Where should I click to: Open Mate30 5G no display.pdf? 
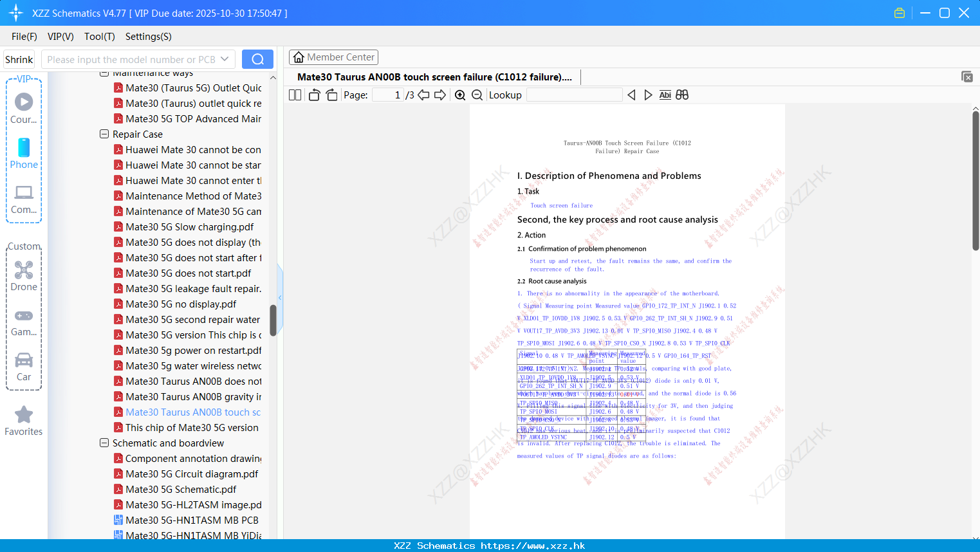pos(175,304)
